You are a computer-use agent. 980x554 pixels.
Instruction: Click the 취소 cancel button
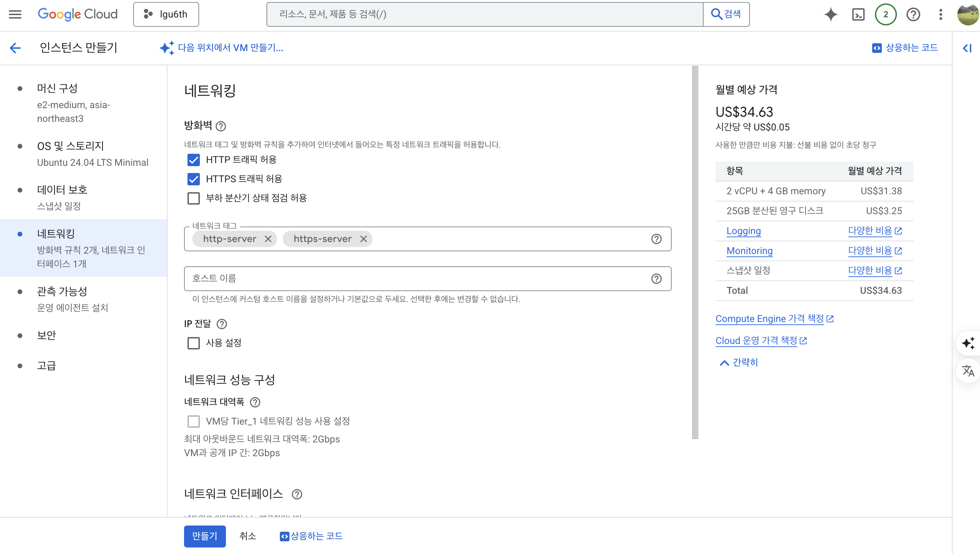point(248,536)
